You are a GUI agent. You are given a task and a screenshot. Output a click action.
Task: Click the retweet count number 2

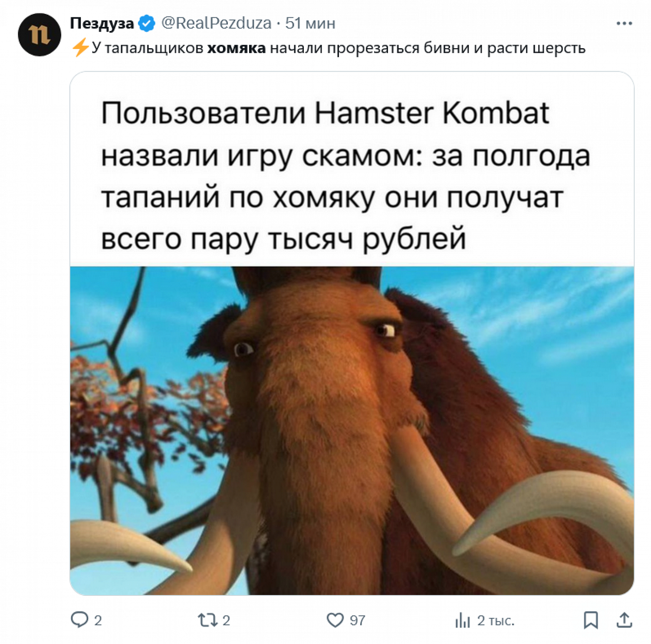coord(226,621)
